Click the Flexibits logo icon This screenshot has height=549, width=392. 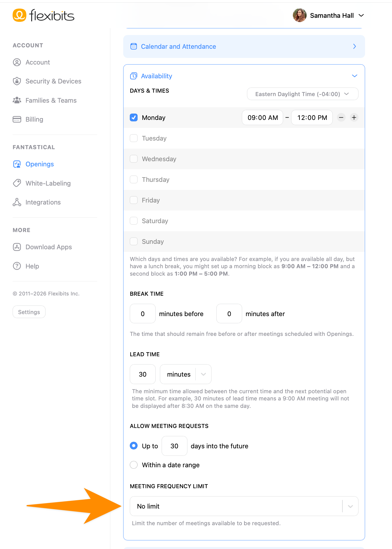pos(19,15)
